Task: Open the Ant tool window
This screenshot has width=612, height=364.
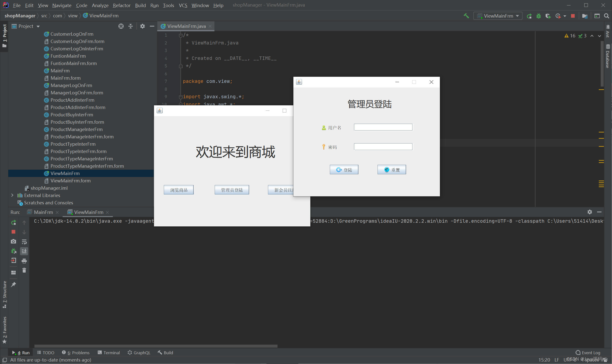Action: coord(608,31)
